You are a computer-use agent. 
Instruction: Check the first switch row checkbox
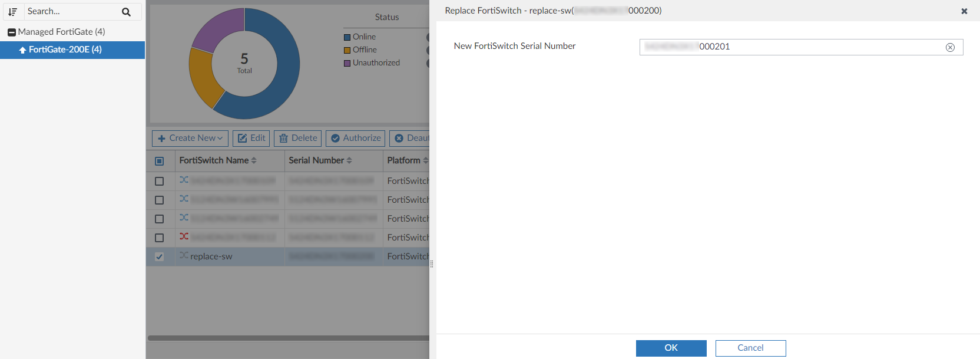coord(159,181)
